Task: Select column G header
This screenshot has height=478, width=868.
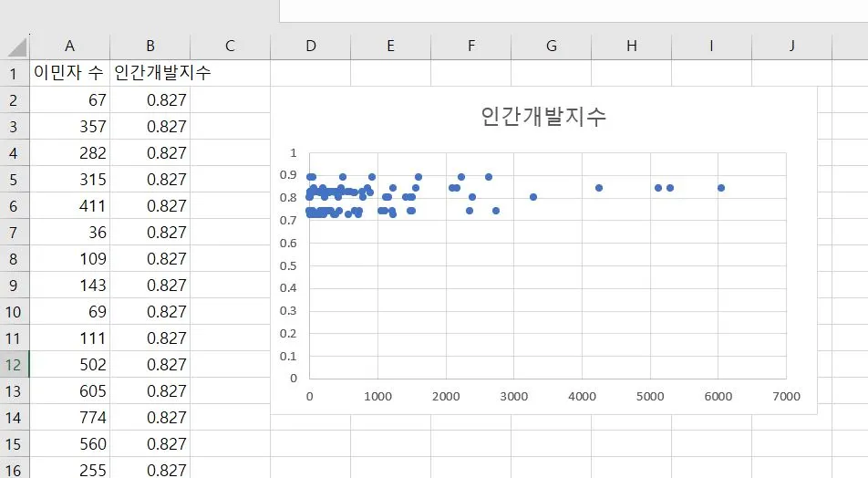Action: pyautogui.click(x=552, y=46)
